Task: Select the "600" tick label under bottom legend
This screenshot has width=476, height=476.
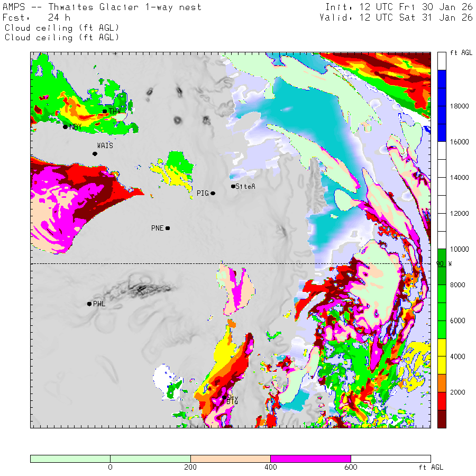Action: pyautogui.click(x=351, y=467)
